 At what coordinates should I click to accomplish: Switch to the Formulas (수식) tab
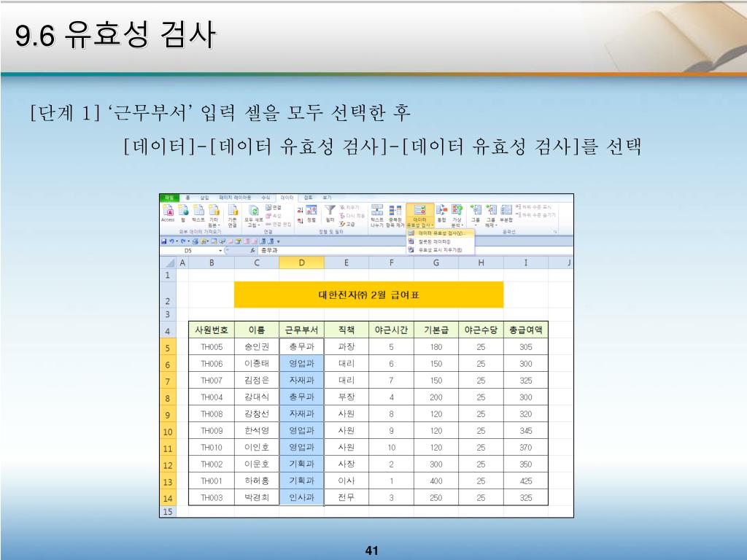tap(266, 198)
